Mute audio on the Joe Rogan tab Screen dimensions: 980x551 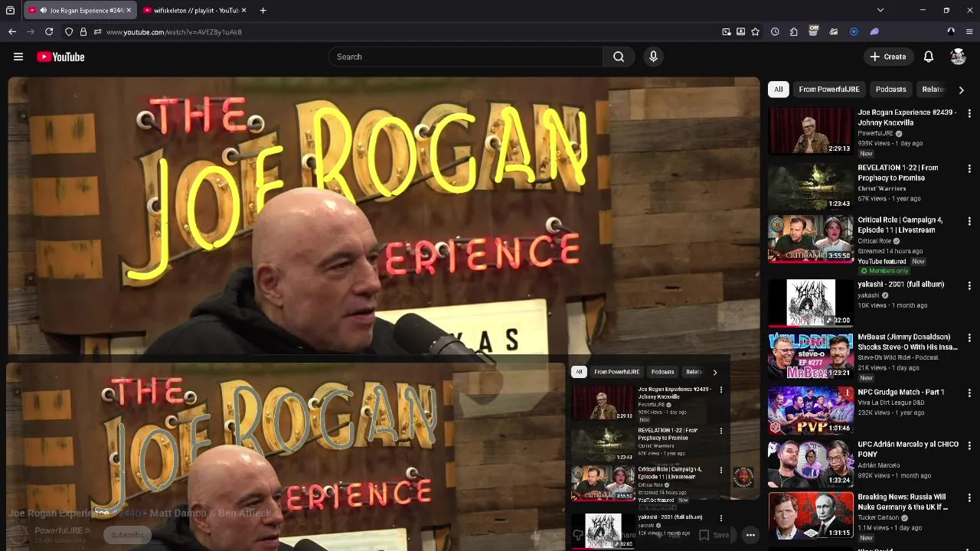coord(43,11)
